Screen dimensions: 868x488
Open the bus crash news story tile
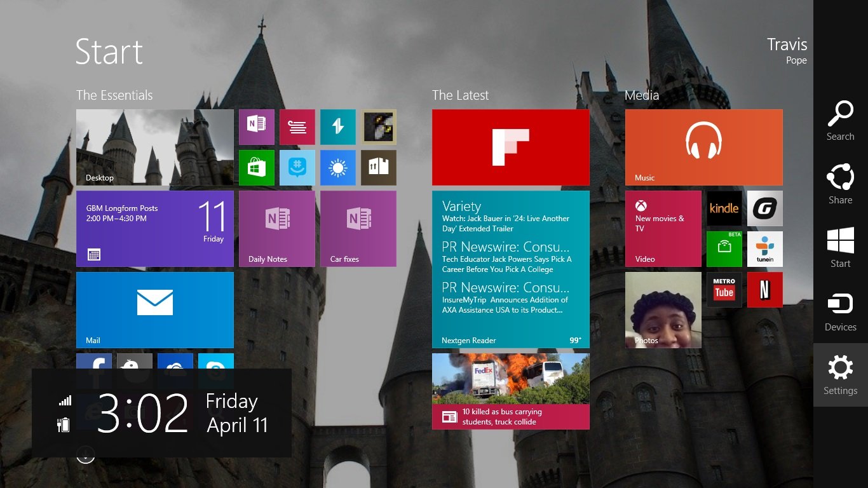click(x=511, y=391)
